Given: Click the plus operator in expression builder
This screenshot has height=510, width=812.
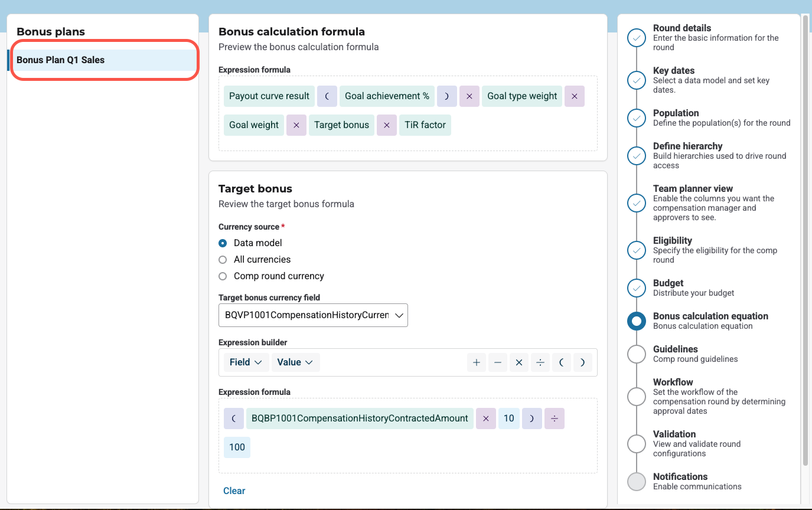Looking at the screenshot, I should coord(476,362).
